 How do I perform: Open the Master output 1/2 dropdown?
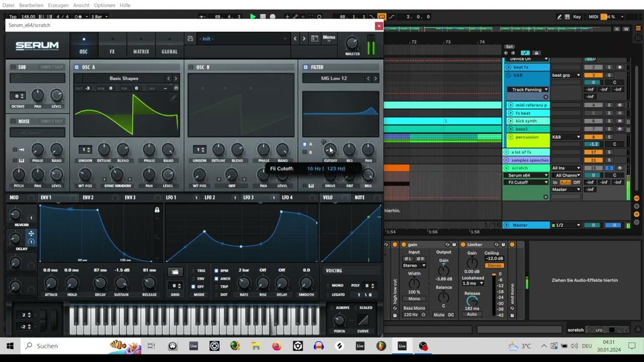[566, 225]
